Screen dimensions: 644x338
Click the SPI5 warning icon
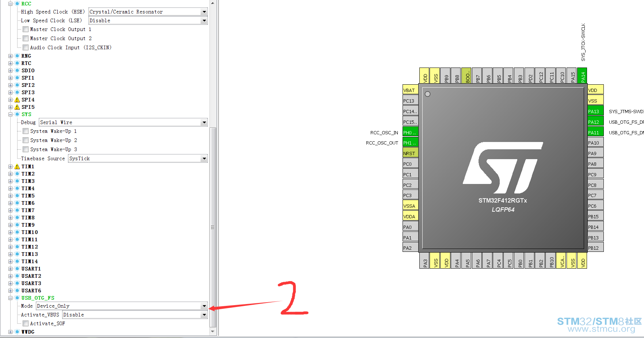coord(17,107)
